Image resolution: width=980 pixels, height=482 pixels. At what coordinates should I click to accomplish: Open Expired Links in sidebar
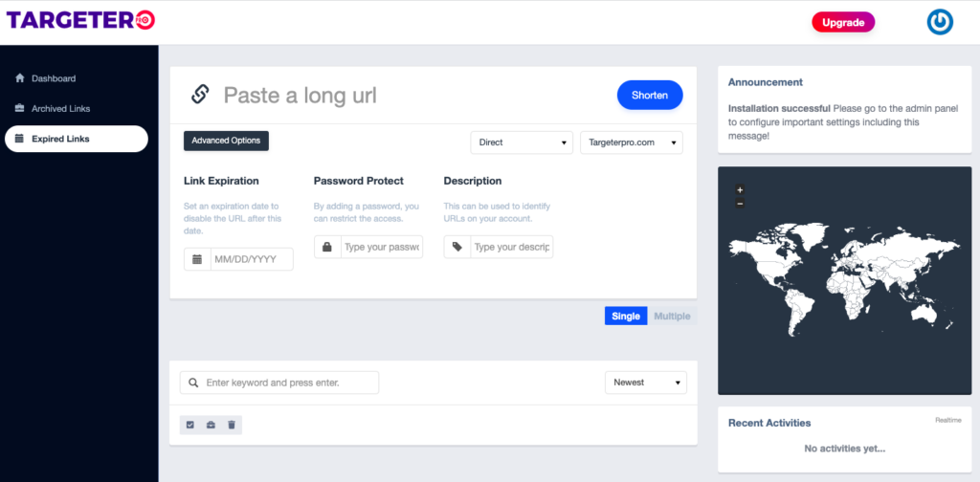point(77,139)
